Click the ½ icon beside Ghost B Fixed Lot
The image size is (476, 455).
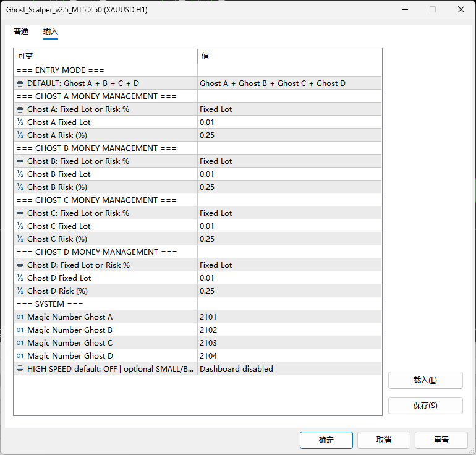[20, 174]
